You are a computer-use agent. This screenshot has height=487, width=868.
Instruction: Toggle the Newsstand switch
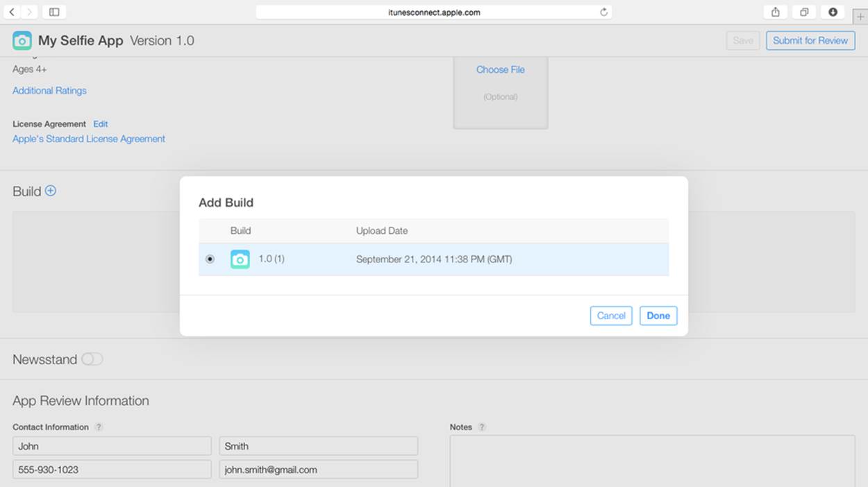[x=92, y=359]
